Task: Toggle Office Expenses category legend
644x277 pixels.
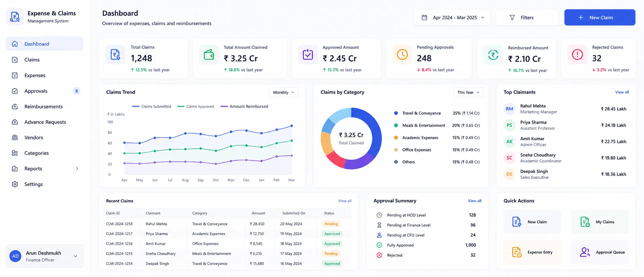Action: [413, 150]
